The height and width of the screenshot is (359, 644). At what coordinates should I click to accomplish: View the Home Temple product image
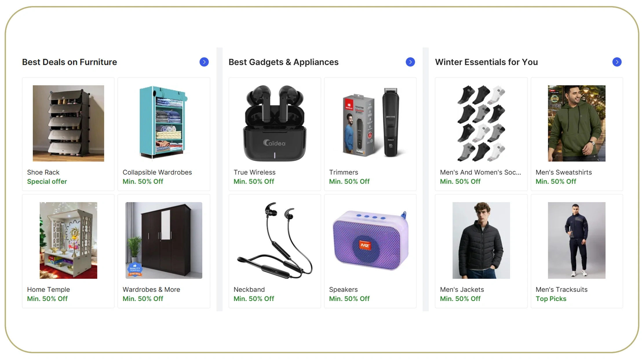pos(68,240)
